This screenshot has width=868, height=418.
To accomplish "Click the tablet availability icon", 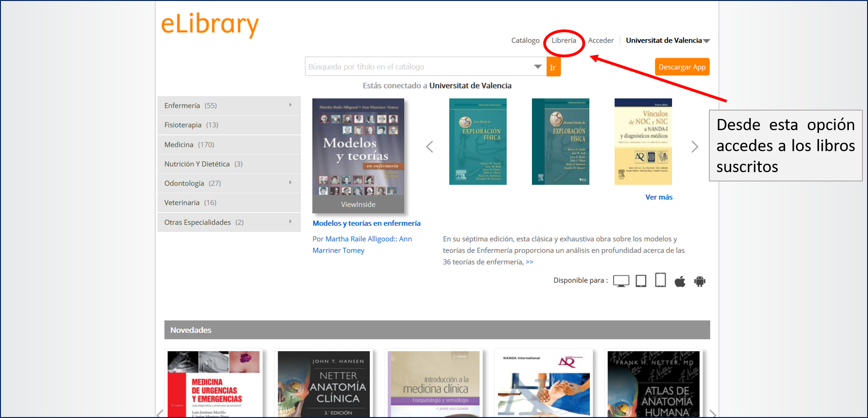I will (x=641, y=281).
